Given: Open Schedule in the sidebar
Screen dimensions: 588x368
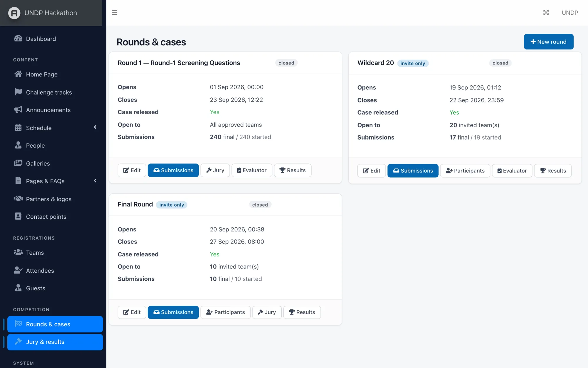Looking at the screenshot, I should point(55,128).
